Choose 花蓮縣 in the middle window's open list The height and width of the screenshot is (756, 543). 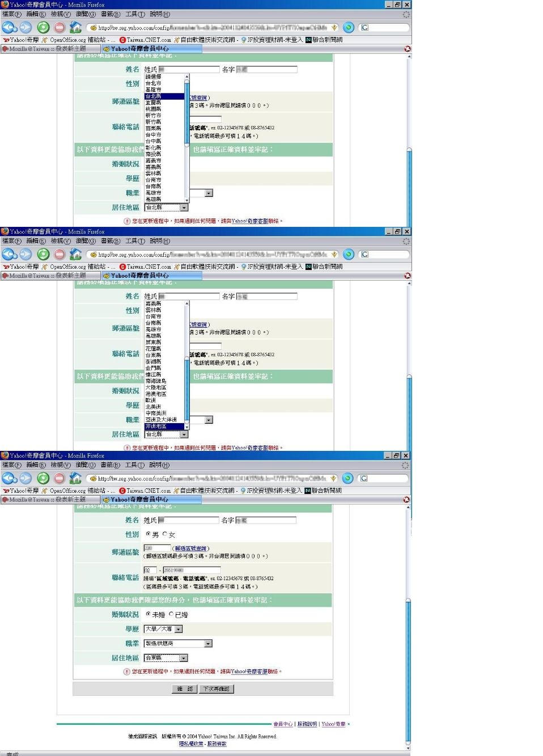(164, 349)
